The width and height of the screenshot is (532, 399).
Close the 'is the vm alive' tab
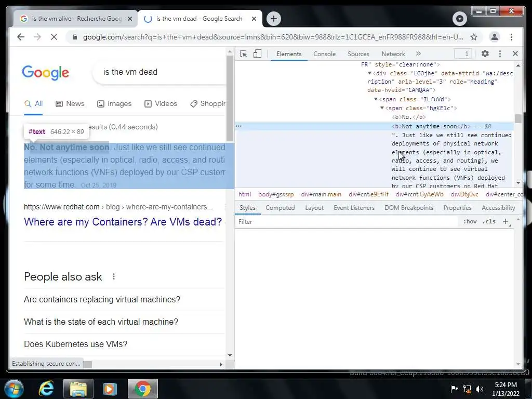click(x=129, y=19)
